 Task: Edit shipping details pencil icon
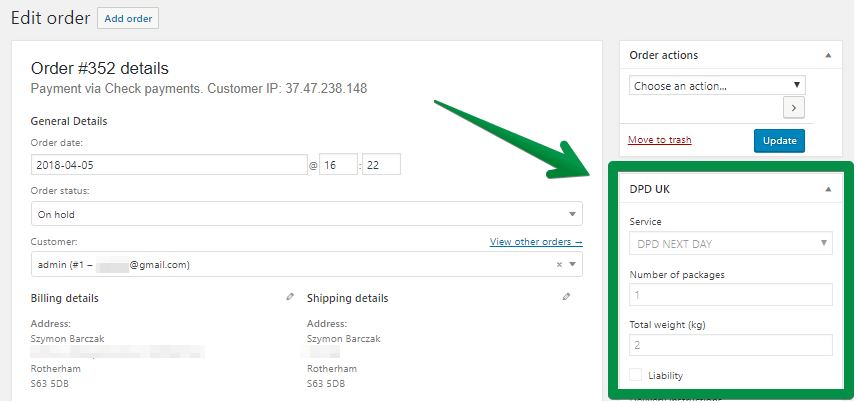tap(566, 297)
